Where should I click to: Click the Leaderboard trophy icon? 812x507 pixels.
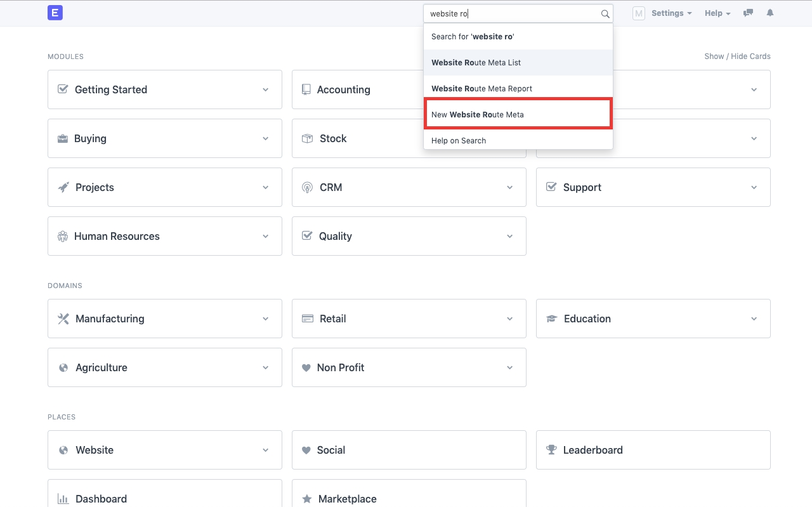(551, 450)
